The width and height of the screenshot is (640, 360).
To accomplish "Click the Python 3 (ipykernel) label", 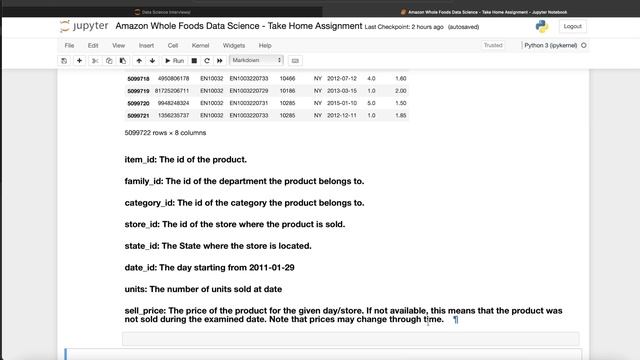I will 551,45.
